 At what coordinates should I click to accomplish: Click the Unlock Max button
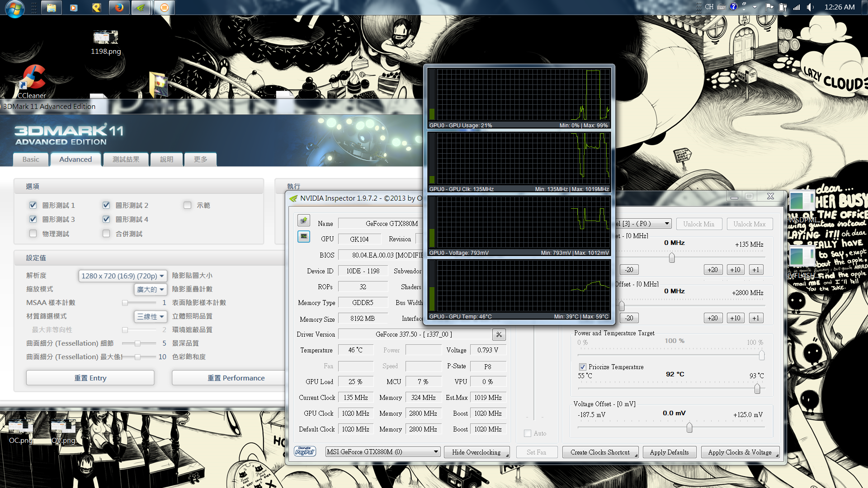750,224
